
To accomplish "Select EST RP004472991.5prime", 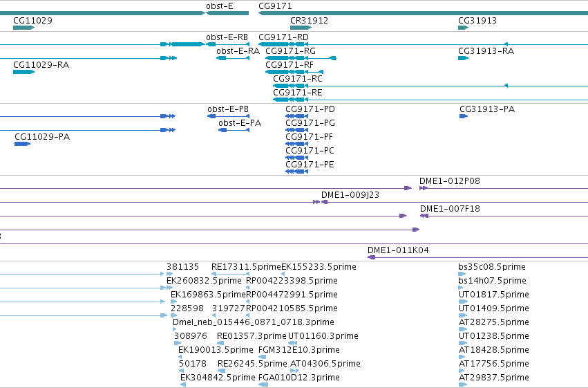I will pos(292,295).
